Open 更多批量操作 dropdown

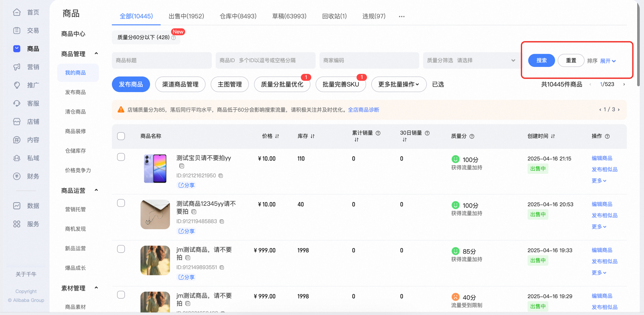(399, 84)
